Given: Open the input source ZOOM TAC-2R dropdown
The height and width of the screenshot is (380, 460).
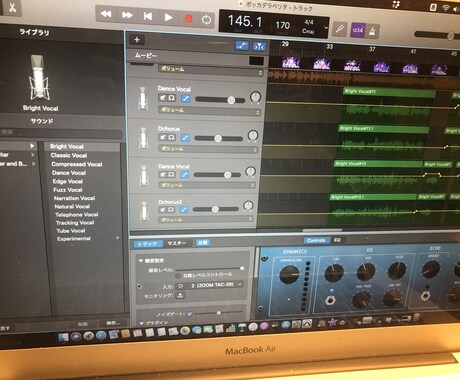Looking at the screenshot, I should [x=210, y=285].
